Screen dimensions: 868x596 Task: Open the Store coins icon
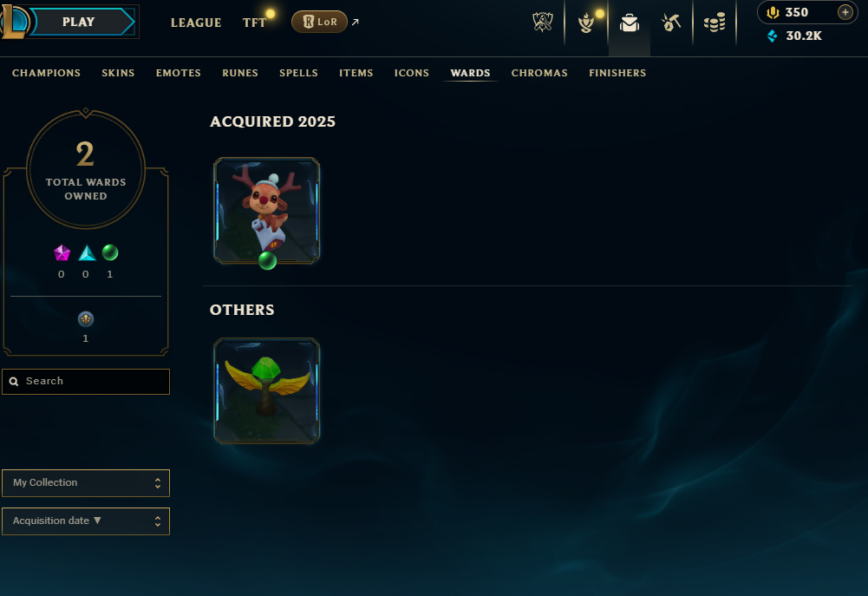coord(715,23)
